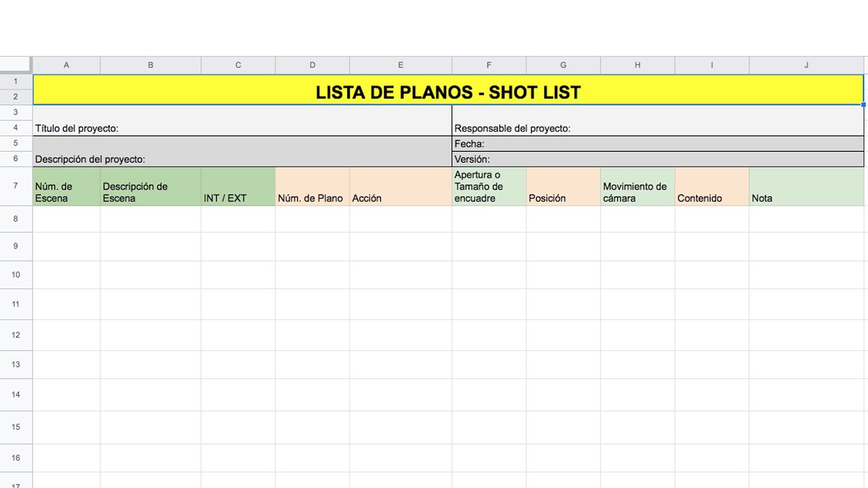Select row 8 header

tap(16, 219)
